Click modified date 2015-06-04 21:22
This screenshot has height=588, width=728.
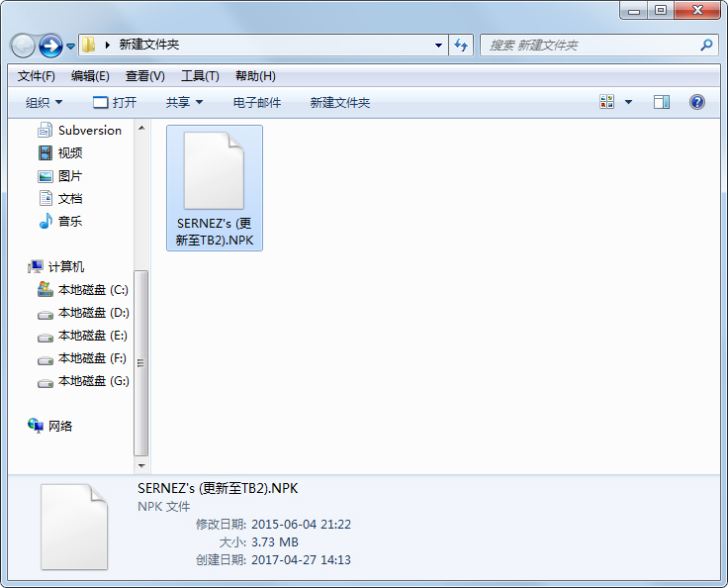tap(301, 525)
